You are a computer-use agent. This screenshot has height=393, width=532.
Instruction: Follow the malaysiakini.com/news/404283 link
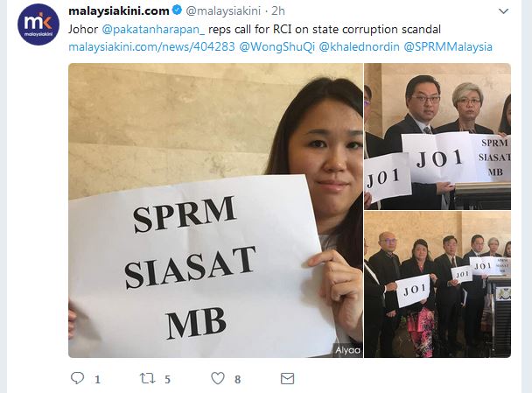[x=151, y=47]
